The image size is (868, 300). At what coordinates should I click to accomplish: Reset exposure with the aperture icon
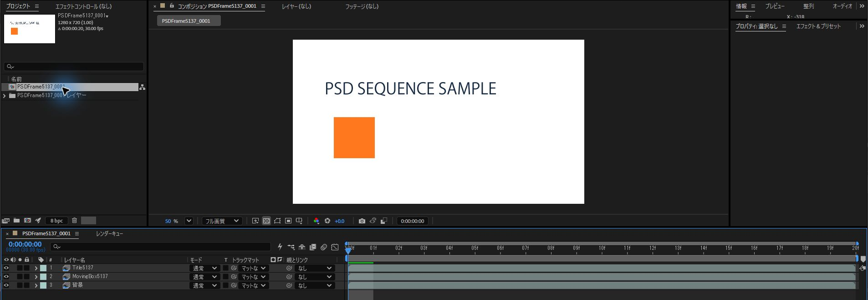[327, 221]
